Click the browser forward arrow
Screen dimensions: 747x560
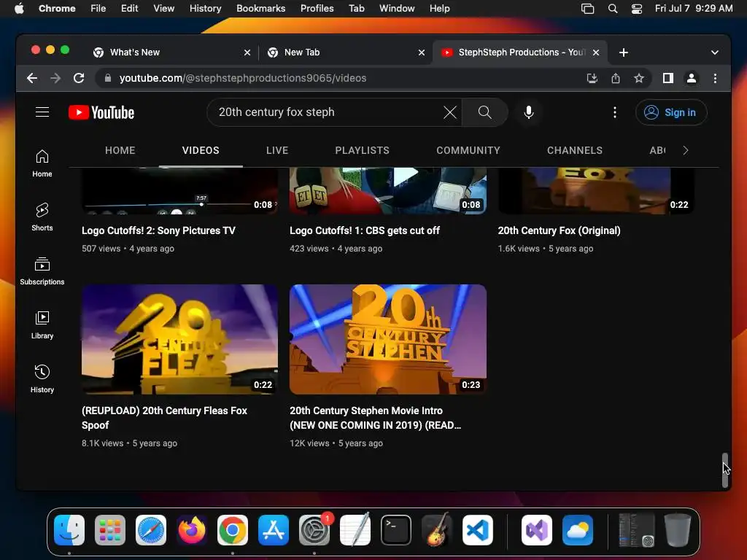point(55,78)
